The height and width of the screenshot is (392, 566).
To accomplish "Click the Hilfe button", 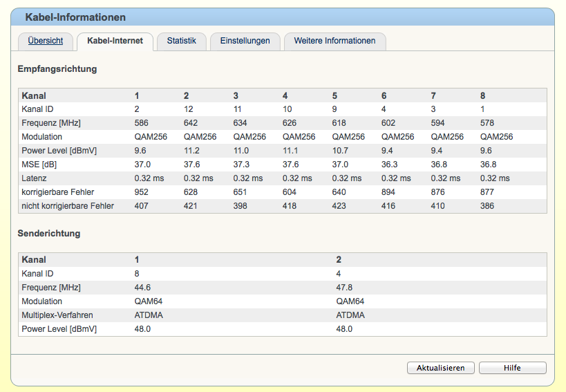I will 512,368.
